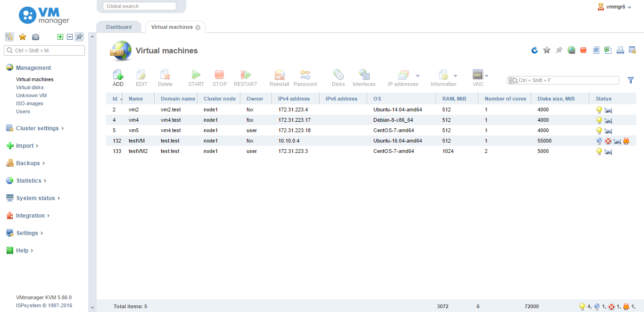Viewport: 644px width, 312px height.
Task: Switch to the Dashboard tab
Action: (119, 27)
